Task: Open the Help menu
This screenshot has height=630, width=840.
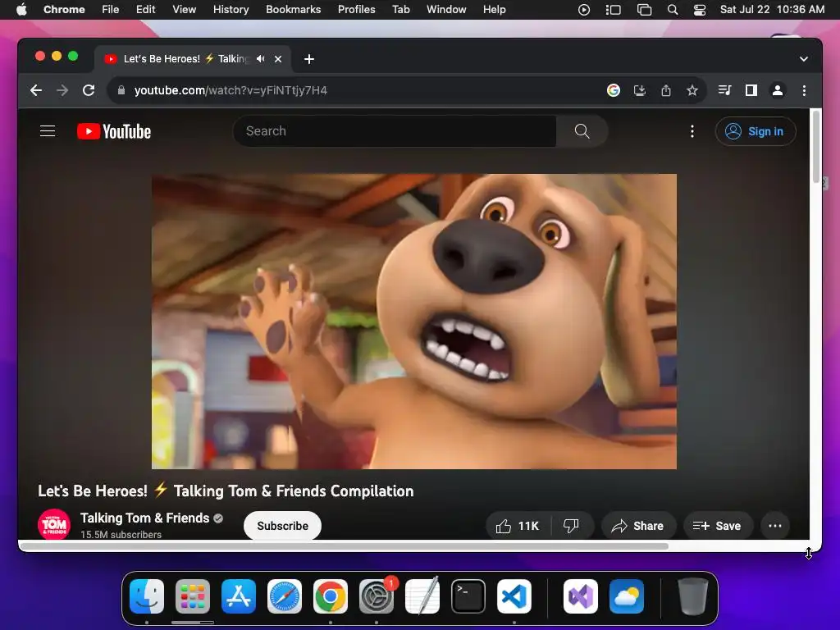Action: 494,10
